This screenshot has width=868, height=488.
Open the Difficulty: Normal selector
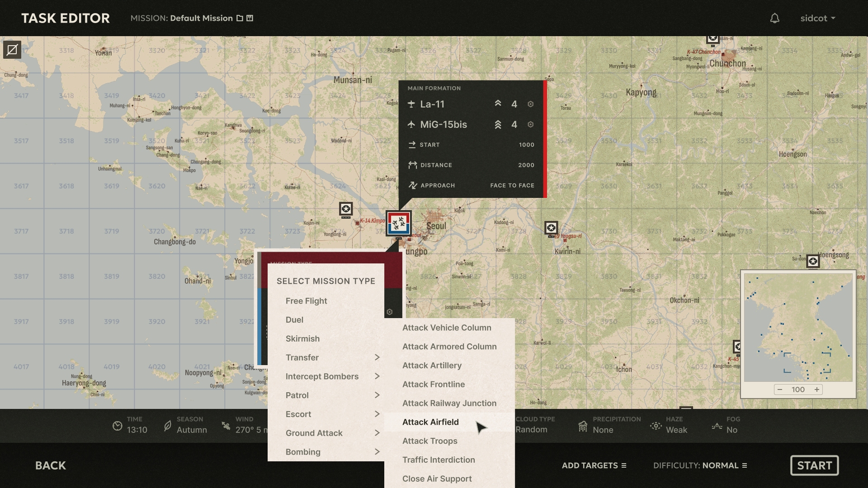point(700,465)
